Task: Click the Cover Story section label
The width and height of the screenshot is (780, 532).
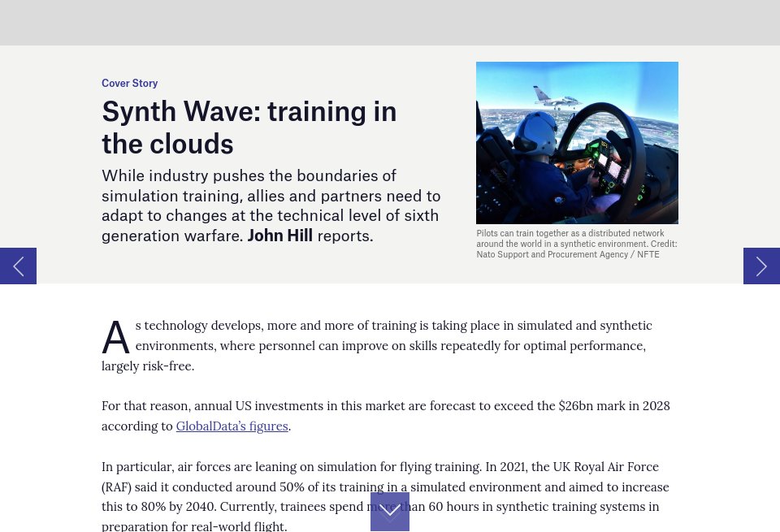Action: (129, 83)
